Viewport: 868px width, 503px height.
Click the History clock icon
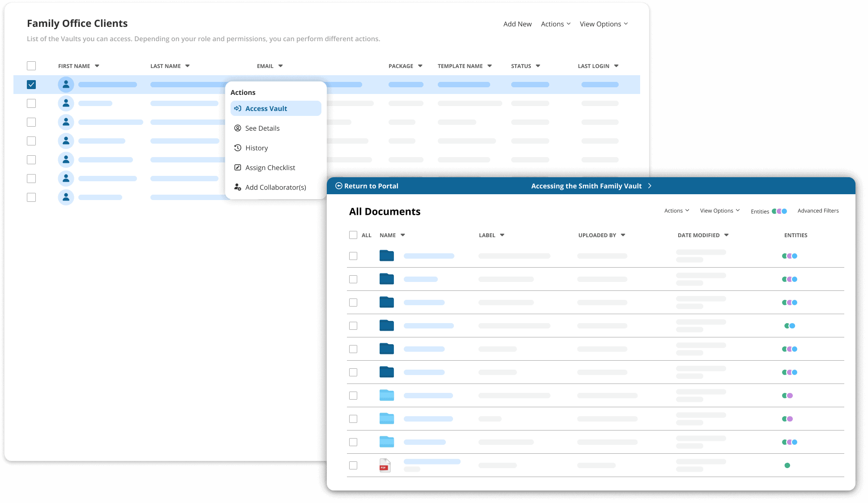[x=238, y=148]
